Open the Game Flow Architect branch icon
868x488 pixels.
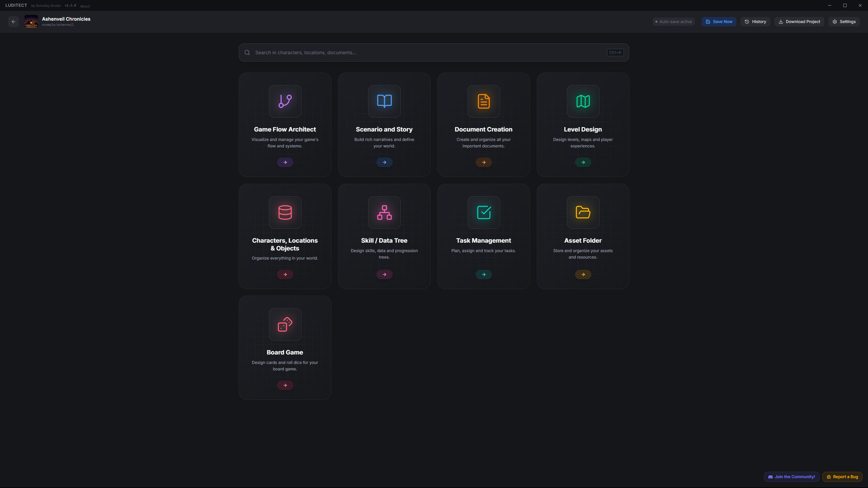[285, 101]
